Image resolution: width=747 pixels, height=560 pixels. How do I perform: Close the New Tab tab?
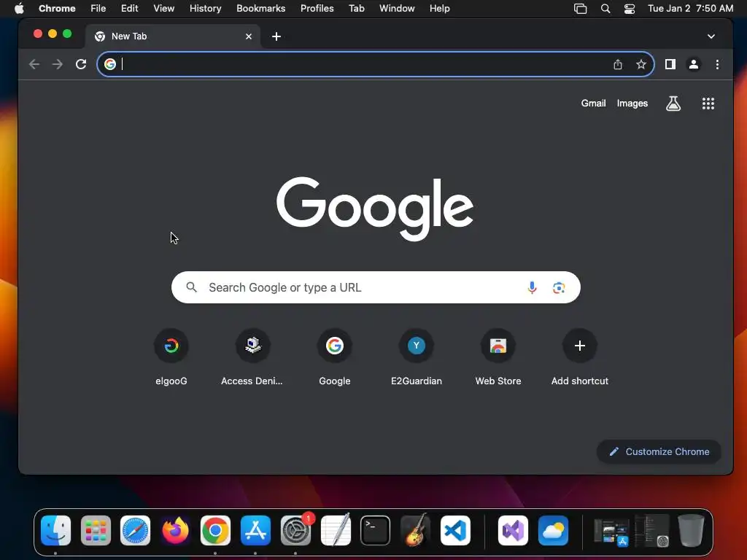[x=249, y=36]
